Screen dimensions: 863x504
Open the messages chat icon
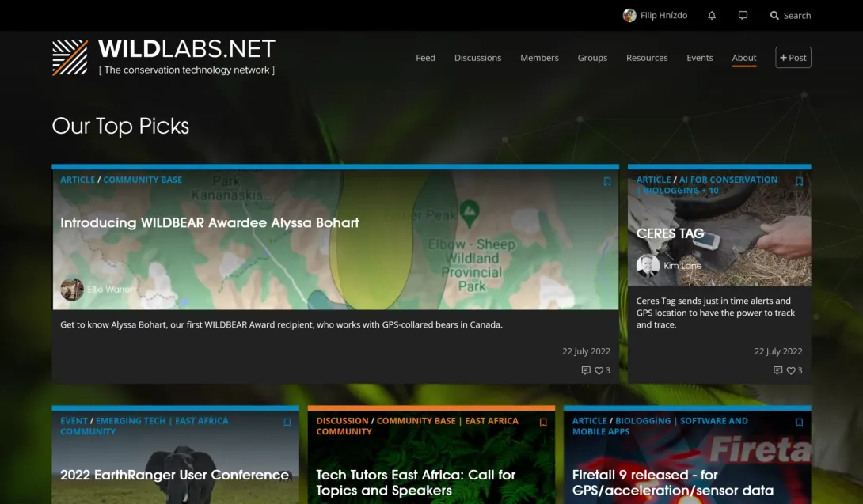pos(743,15)
